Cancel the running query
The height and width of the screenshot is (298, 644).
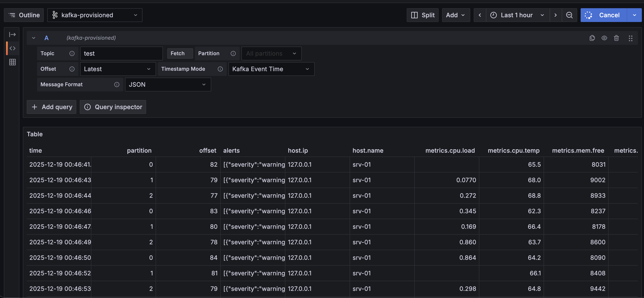[603, 15]
